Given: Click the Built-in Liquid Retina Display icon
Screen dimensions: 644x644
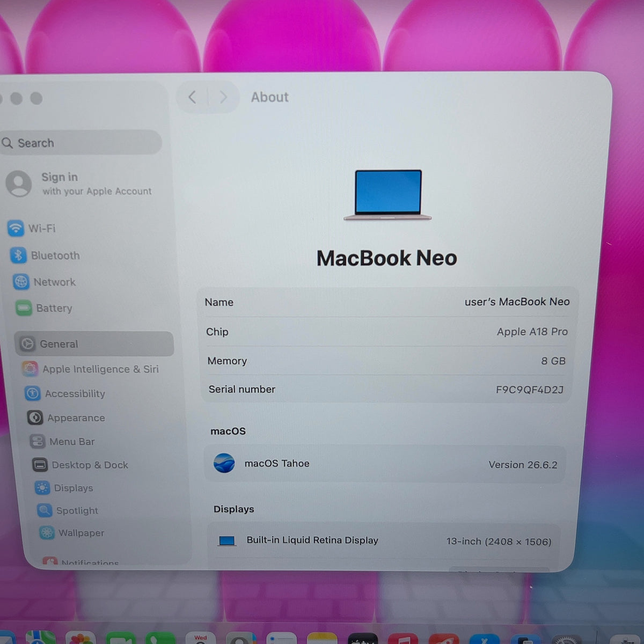Looking at the screenshot, I should point(227,541).
